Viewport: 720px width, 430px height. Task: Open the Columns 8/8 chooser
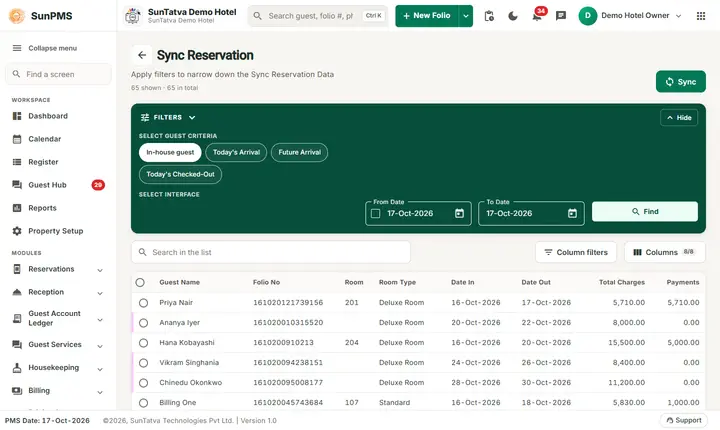pyautogui.click(x=664, y=252)
